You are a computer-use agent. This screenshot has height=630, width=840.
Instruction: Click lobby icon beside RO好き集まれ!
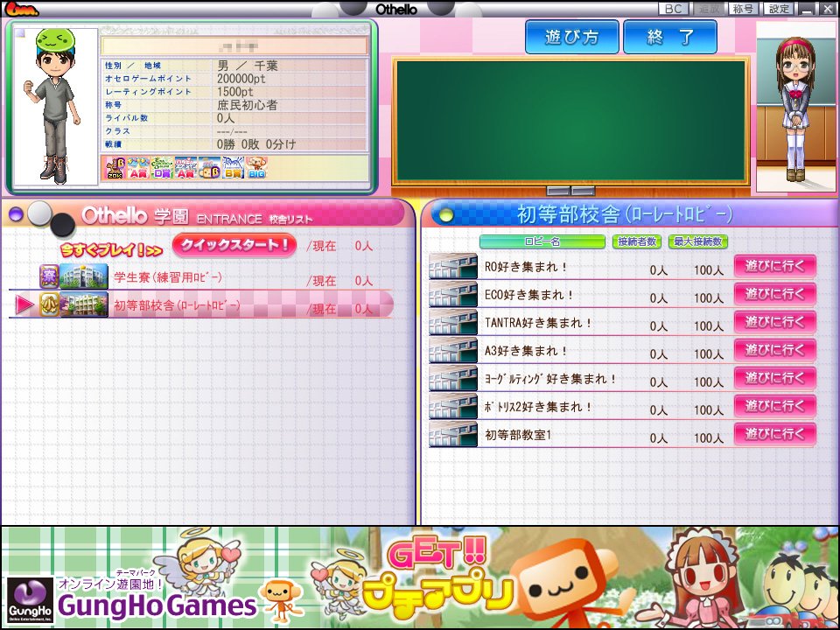[453, 268]
